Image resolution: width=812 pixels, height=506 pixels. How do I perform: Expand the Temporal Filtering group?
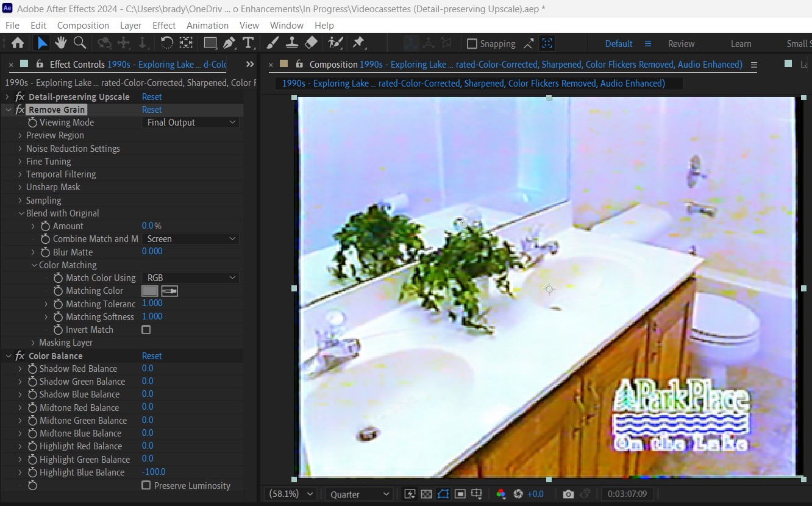(x=20, y=174)
